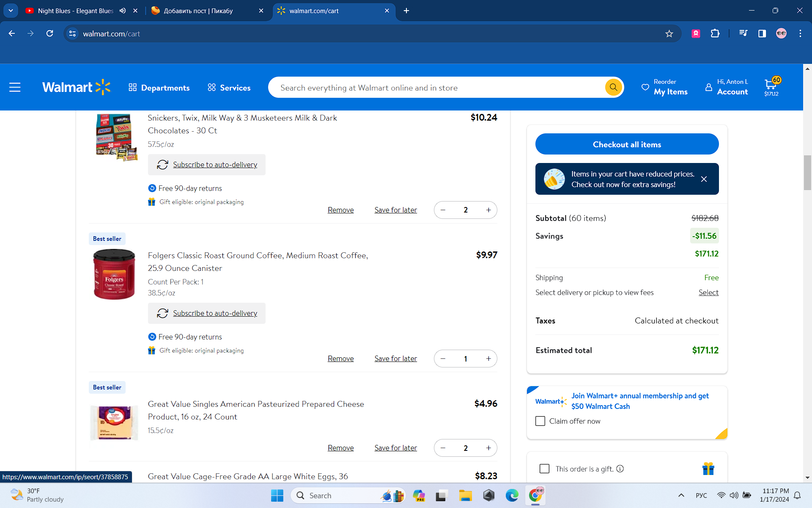Open the Departments menu icon
The image size is (812, 508).
pyautogui.click(x=132, y=87)
